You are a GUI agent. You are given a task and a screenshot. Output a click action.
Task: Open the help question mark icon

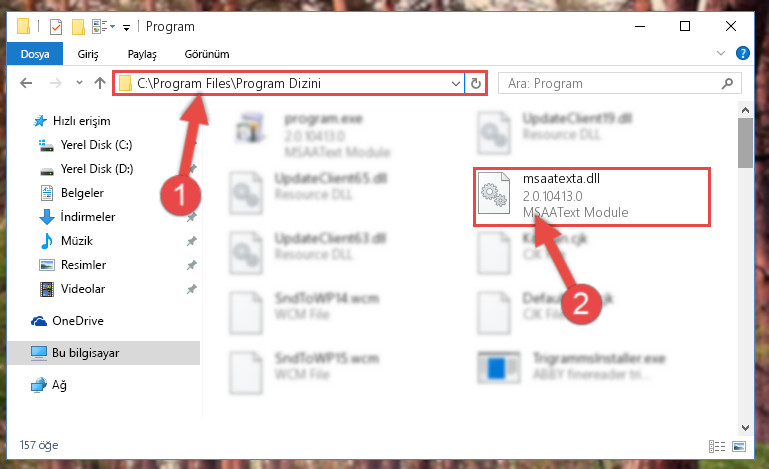pyautogui.click(x=743, y=53)
